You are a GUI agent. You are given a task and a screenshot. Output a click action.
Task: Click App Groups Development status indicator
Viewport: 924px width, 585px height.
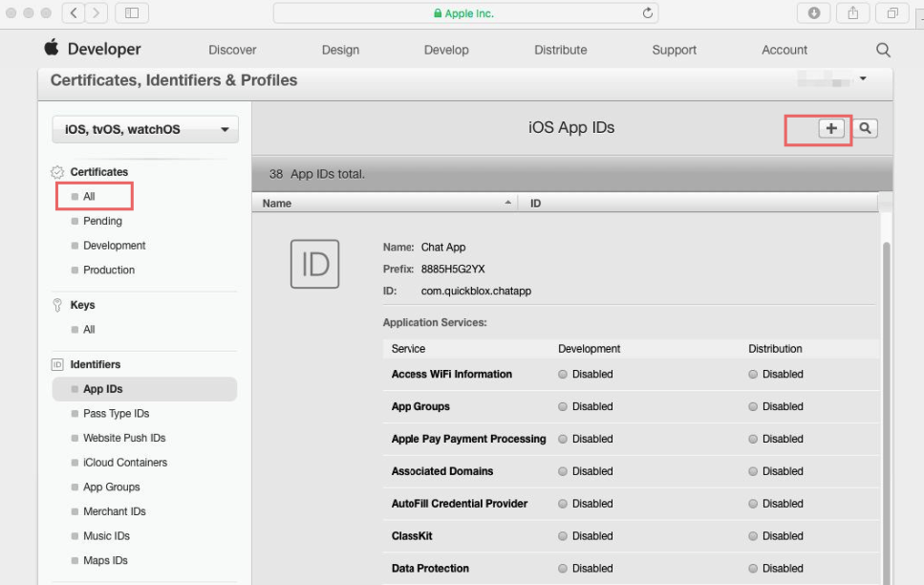point(563,407)
